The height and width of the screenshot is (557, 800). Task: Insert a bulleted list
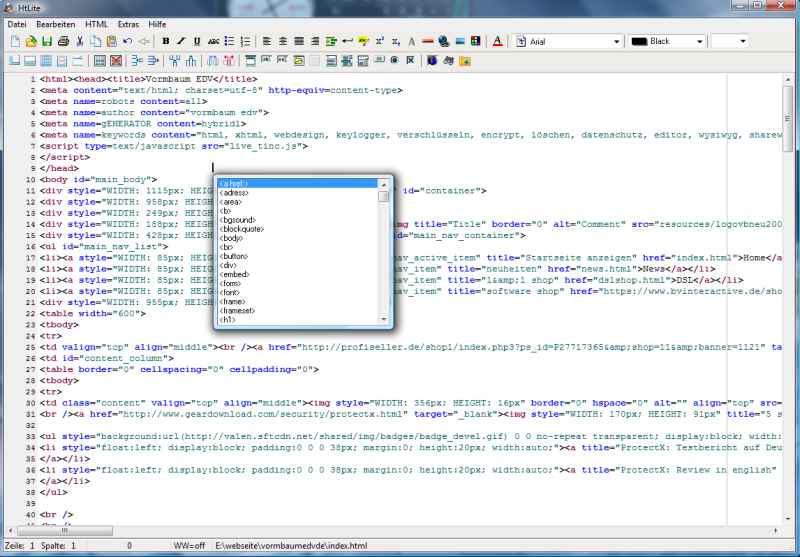[230, 41]
